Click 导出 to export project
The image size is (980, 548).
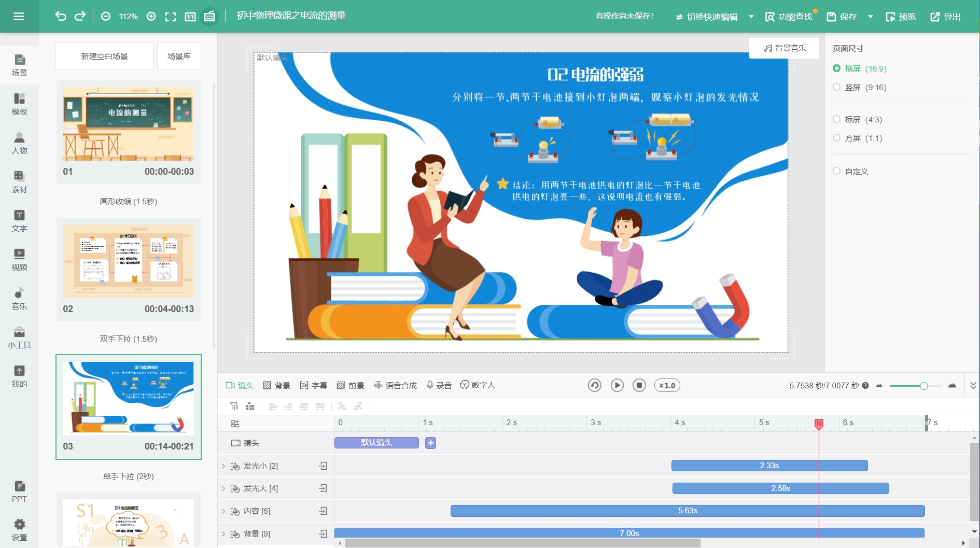pyautogui.click(x=945, y=17)
